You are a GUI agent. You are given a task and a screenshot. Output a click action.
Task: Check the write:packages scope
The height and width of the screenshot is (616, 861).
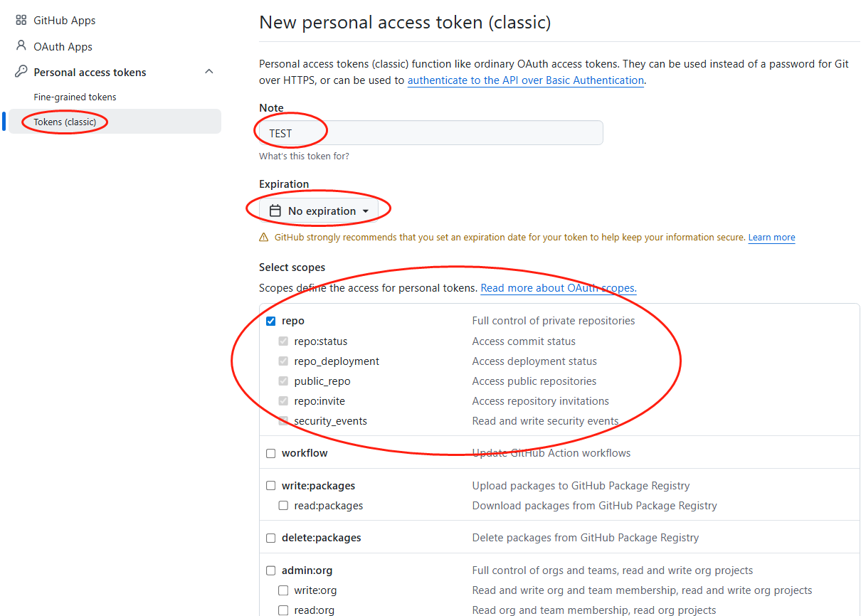coord(271,486)
